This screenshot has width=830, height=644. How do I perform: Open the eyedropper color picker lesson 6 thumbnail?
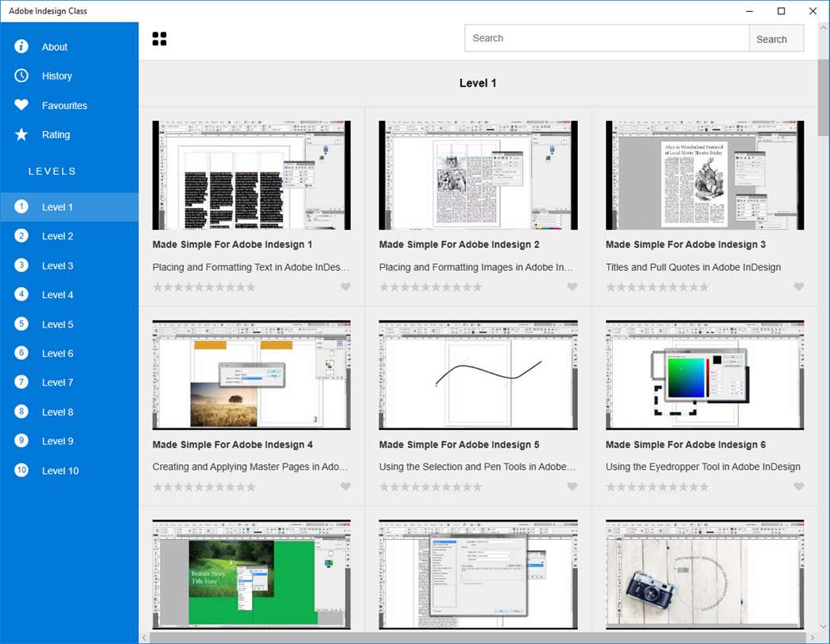click(x=704, y=374)
